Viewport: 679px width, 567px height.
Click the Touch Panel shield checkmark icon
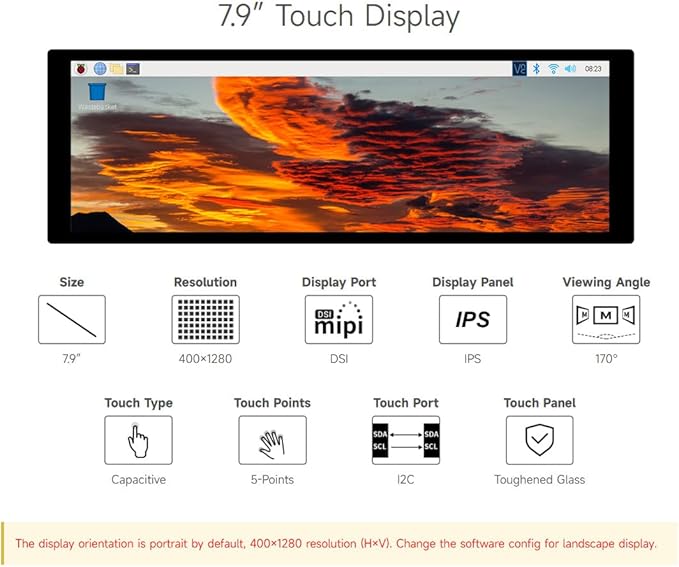[540, 440]
